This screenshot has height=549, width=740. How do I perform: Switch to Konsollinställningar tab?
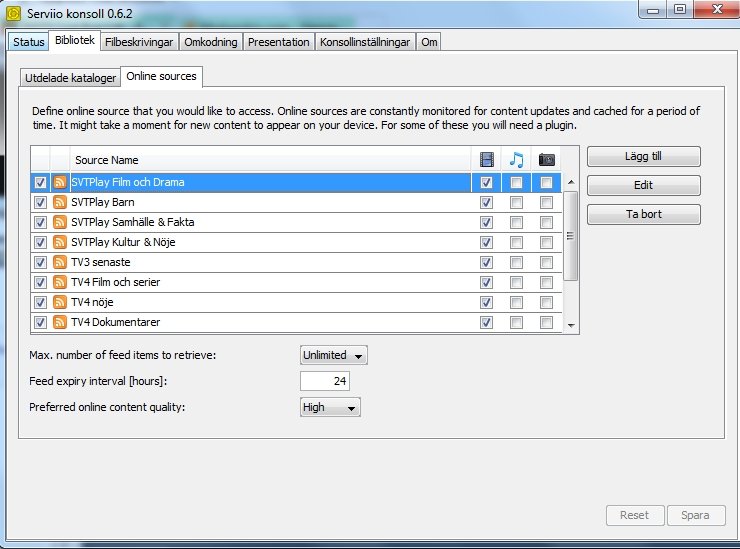(x=365, y=42)
